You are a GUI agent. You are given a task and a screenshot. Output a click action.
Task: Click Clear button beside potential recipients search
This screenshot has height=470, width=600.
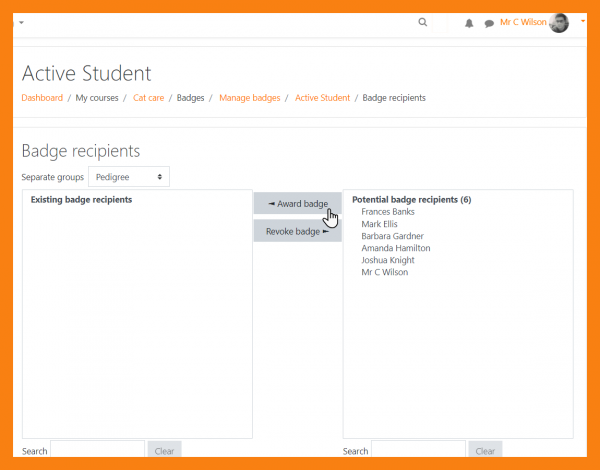[x=485, y=451]
